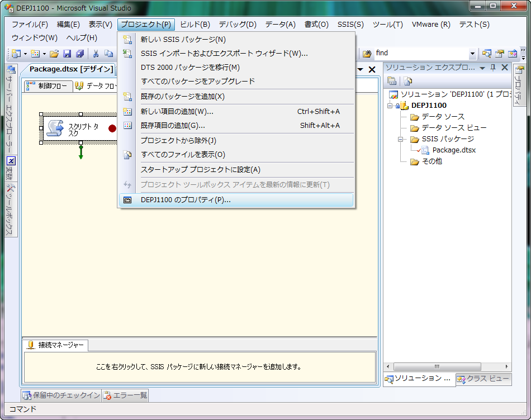The image size is (531, 420).
Task: Click the Toolbox toolbar icon at right
Action: point(513,54)
